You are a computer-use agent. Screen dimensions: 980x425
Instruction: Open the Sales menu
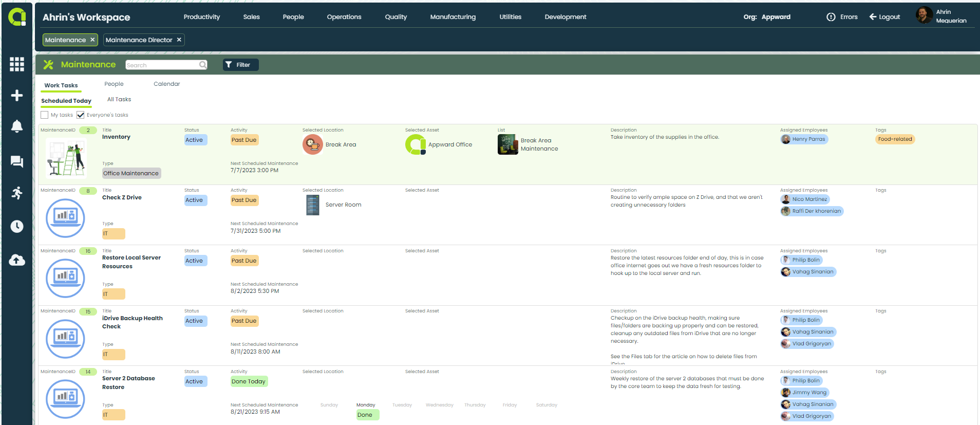251,17
